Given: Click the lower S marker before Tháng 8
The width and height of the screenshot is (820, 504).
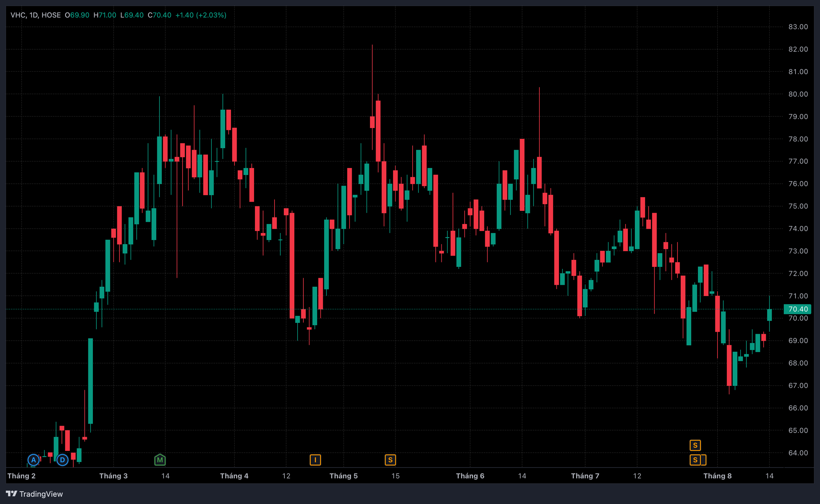Looking at the screenshot, I should click(695, 460).
